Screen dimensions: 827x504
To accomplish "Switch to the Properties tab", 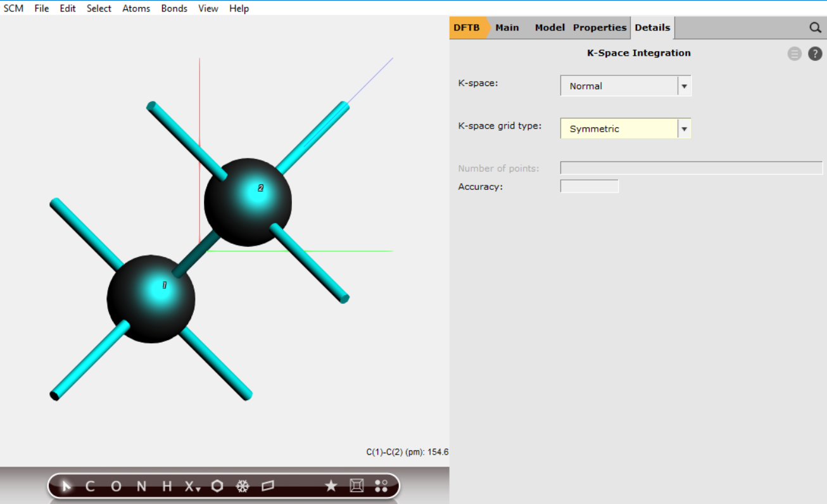I will click(x=600, y=28).
